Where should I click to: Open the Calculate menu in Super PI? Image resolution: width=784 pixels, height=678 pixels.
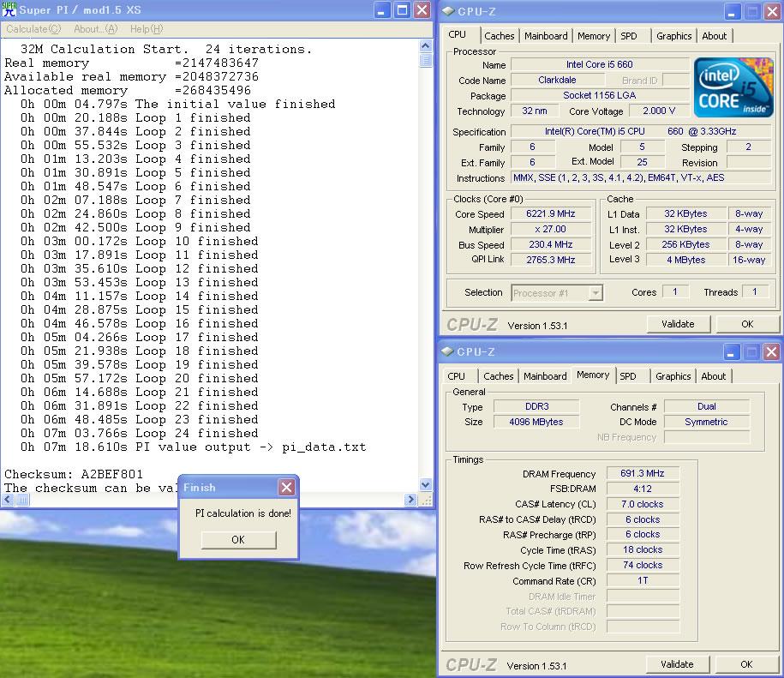click(x=33, y=29)
